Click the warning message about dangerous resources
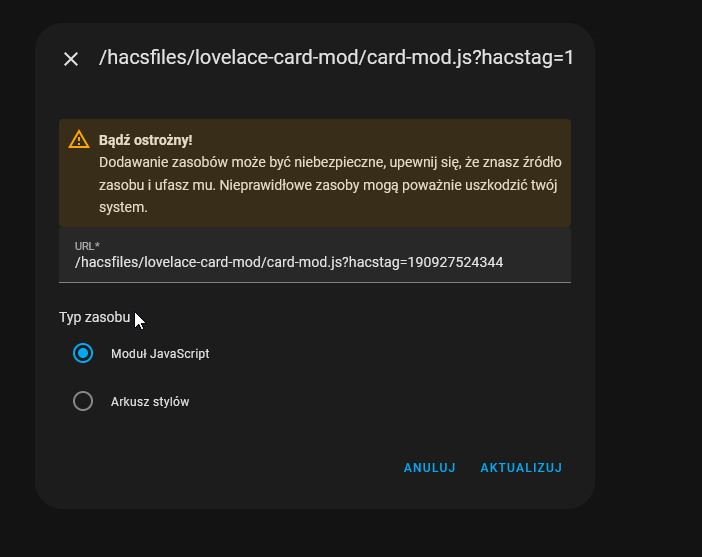The width and height of the screenshot is (702, 557). pos(330,184)
